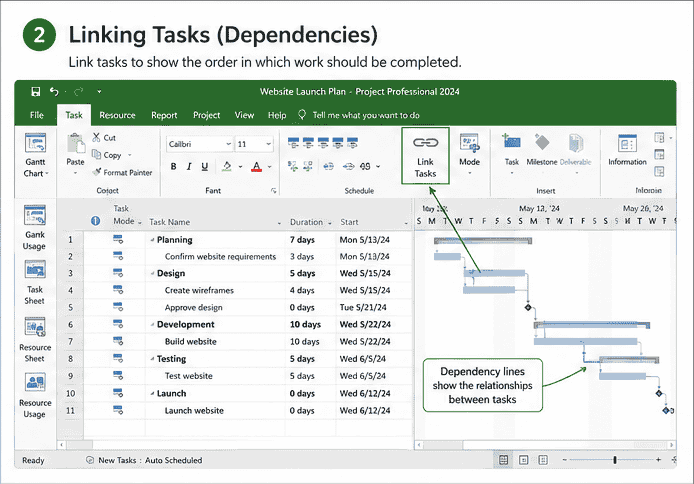694x484 pixels.
Task: Insert a new Task from the ribbon
Action: pyautogui.click(x=512, y=153)
